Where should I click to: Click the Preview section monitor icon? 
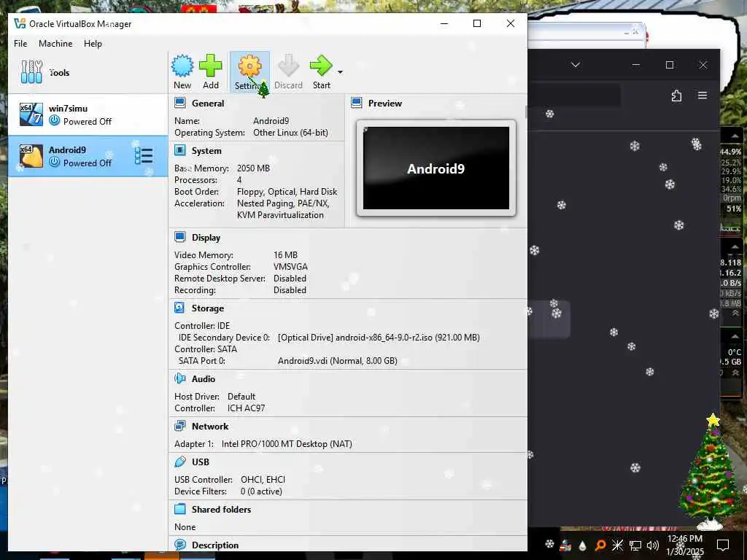pyautogui.click(x=356, y=103)
